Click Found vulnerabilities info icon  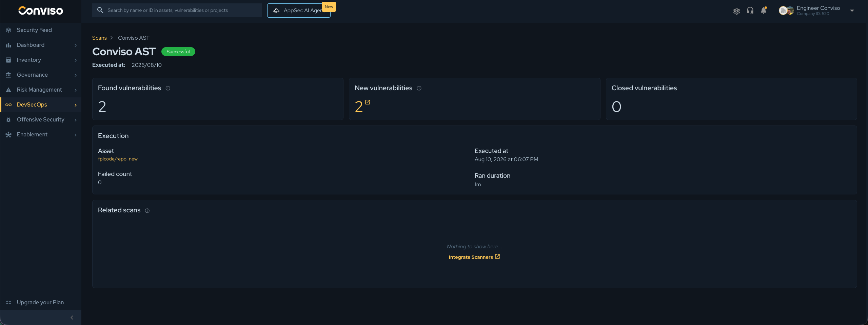pos(168,88)
